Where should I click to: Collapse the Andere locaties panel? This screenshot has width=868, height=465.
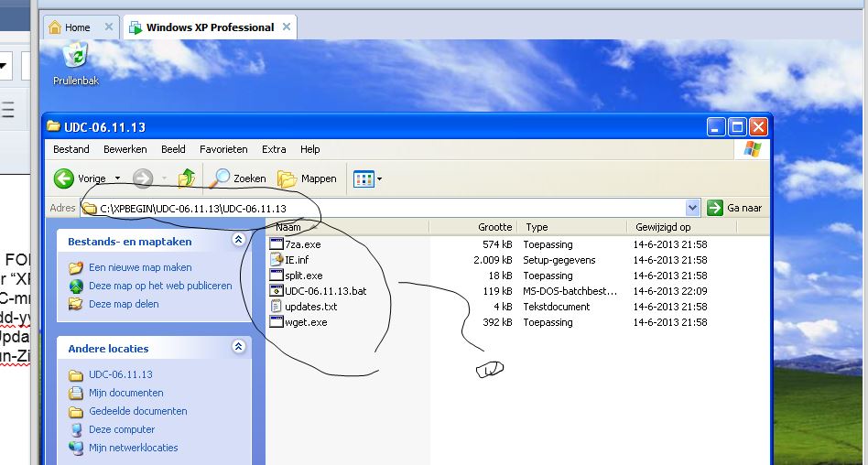pyautogui.click(x=239, y=347)
